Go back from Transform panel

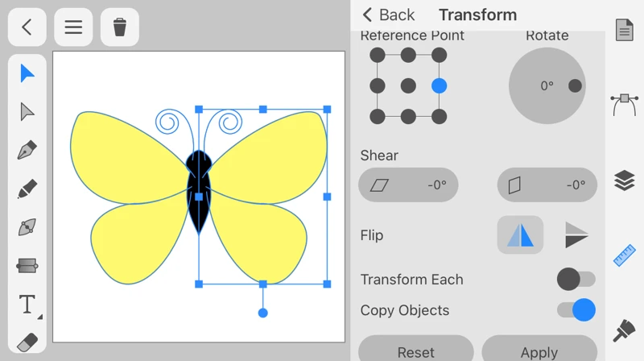coord(388,15)
